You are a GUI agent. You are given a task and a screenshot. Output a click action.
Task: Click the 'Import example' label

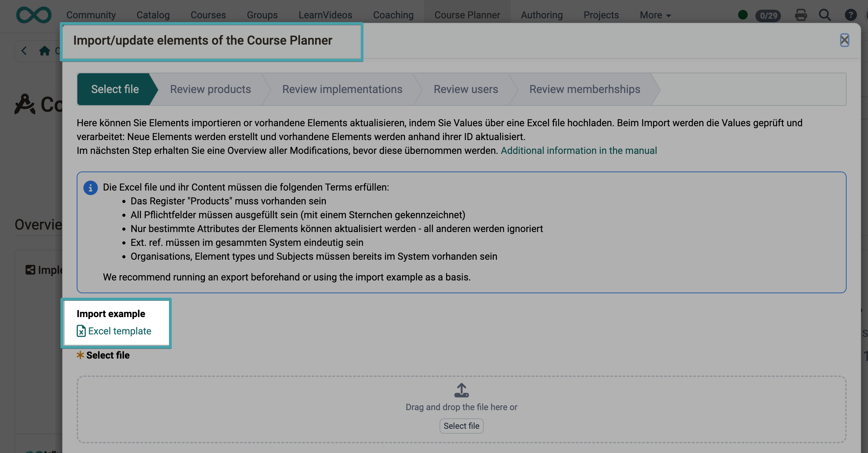(x=111, y=314)
